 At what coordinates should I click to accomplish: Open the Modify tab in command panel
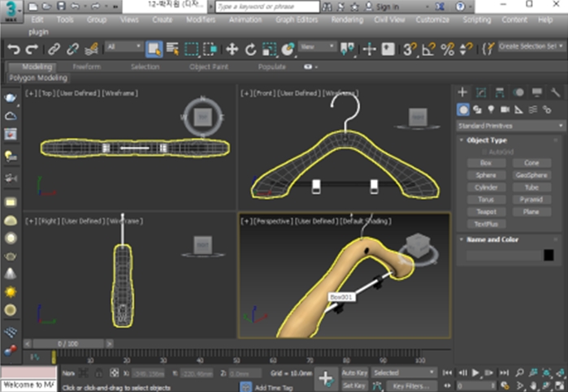(x=481, y=93)
